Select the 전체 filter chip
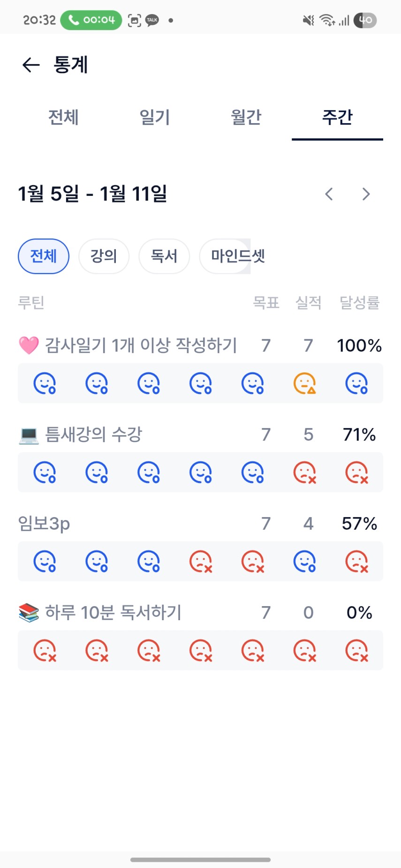The height and width of the screenshot is (868, 401). (44, 256)
